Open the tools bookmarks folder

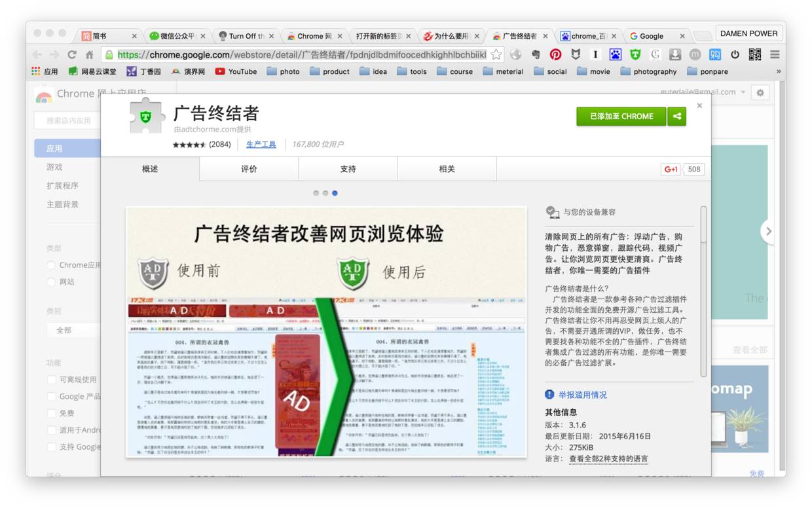coord(411,71)
